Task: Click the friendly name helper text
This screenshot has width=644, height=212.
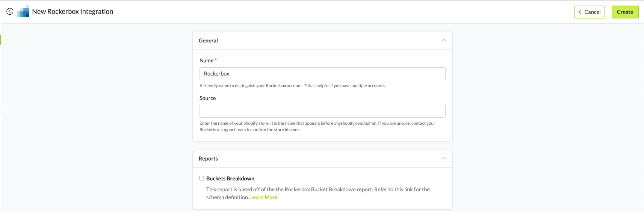Action: pyautogui.click(x=292, y=86)
